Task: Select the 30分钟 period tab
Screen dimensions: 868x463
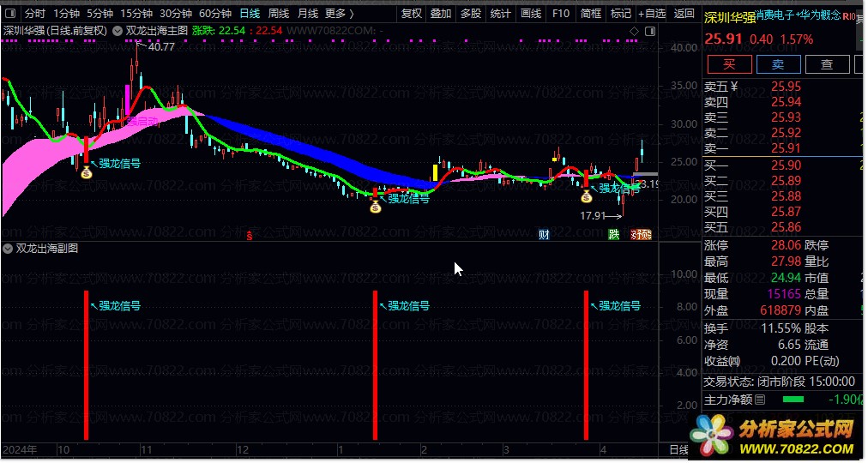Action: (176, 13)
